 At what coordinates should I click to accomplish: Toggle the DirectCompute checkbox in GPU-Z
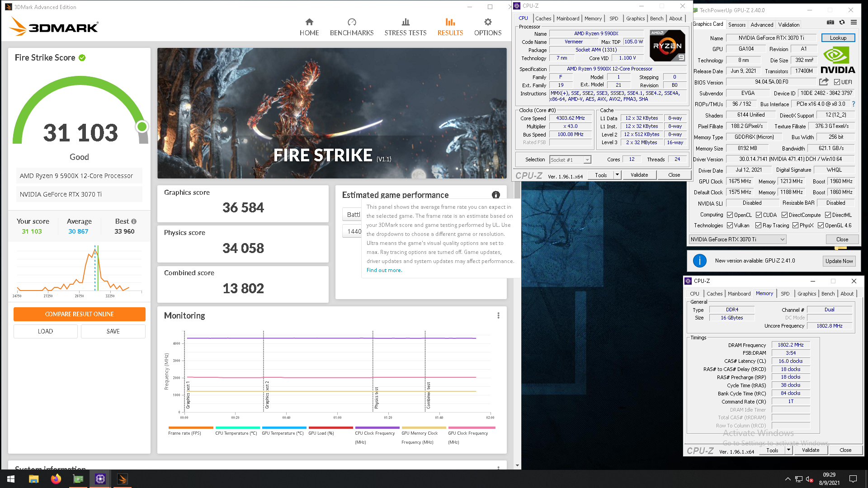tap(784, 215)
